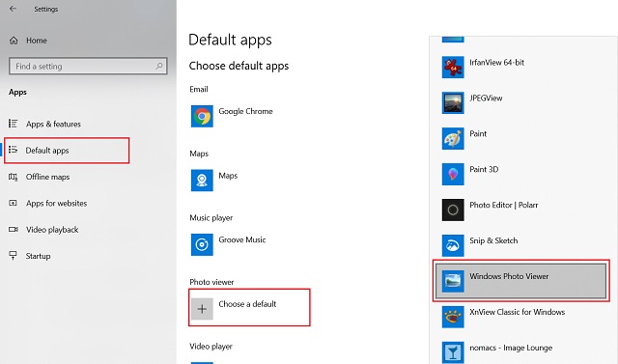Select the Photo Editor Polarr icon
The image size is (618, 364).
tap(453, 210)
